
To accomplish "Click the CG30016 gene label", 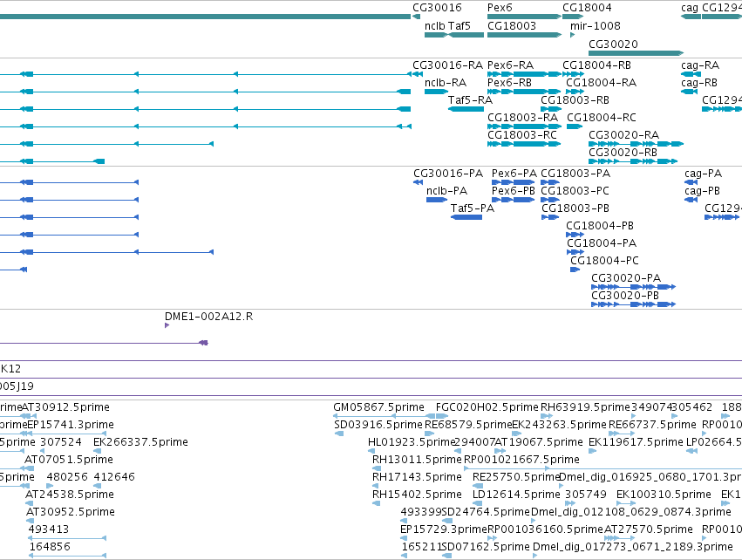I will tap(437, 8).
